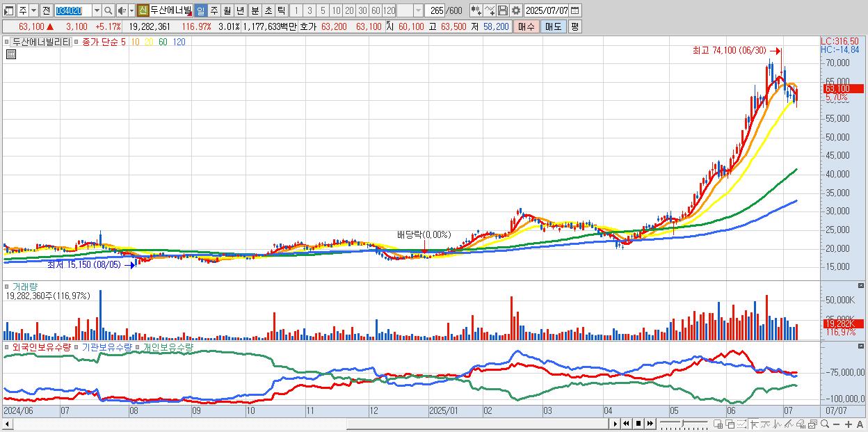Click the 외국인보유수량 legend label
868x432 pixels.
point(42,346)
